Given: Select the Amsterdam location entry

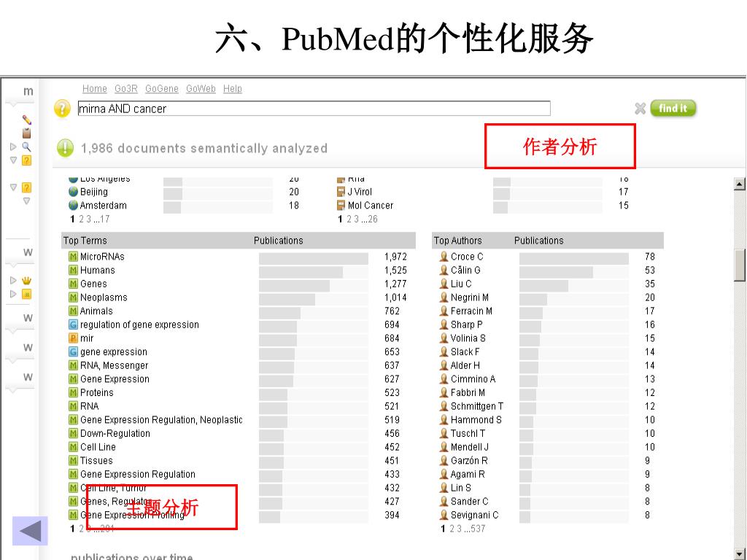Looking at the screenshot, I should [x=104, y=206].
